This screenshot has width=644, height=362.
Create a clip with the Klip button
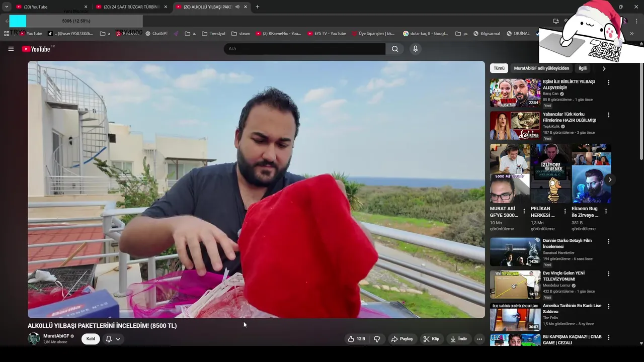point(431,339)
